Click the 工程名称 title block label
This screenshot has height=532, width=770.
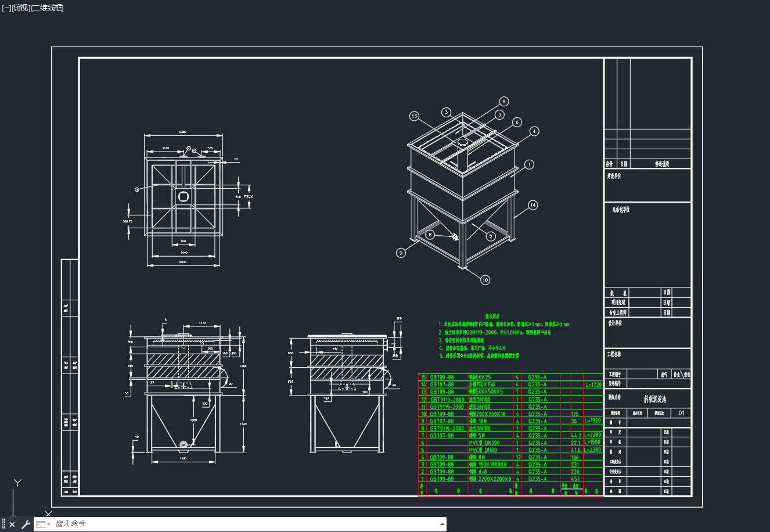pos(614,354)
